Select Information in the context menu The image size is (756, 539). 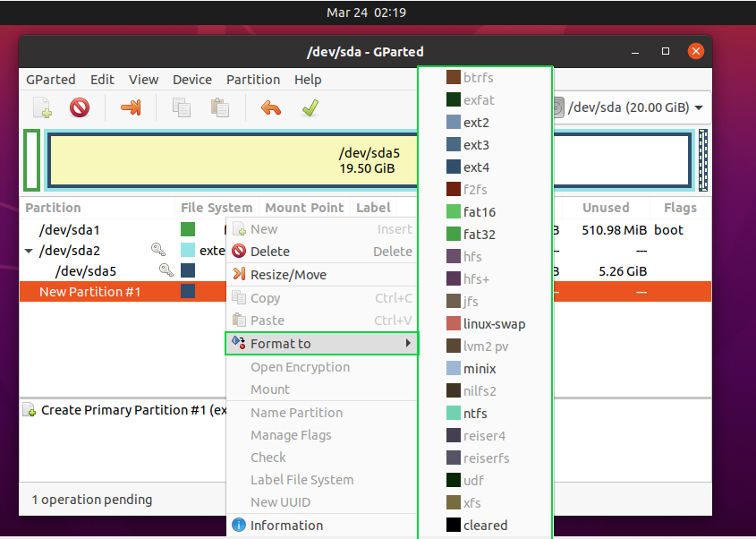click(x=322, y=525)
